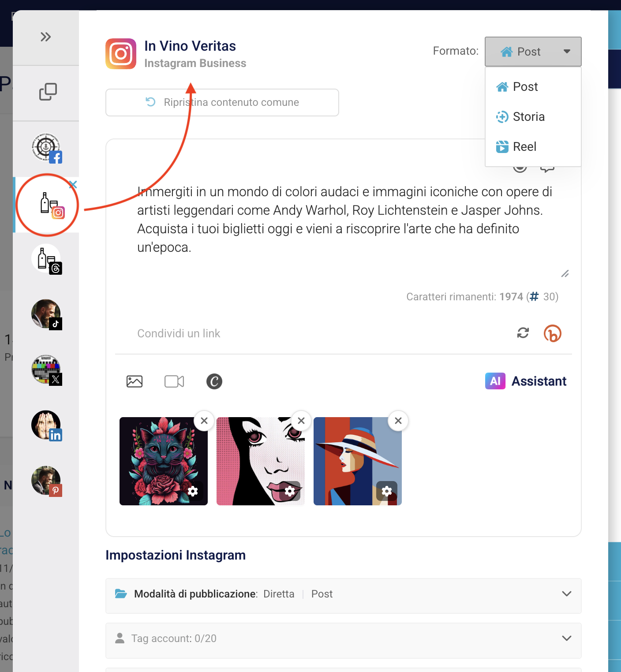The height and width of the screenshot is (672, 621).
Task: Select the TikTok account avatar
Action: 46,314
